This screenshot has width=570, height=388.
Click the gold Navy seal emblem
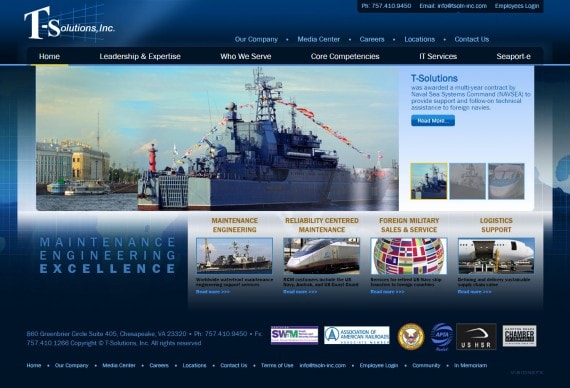click(x=411, y=337)
